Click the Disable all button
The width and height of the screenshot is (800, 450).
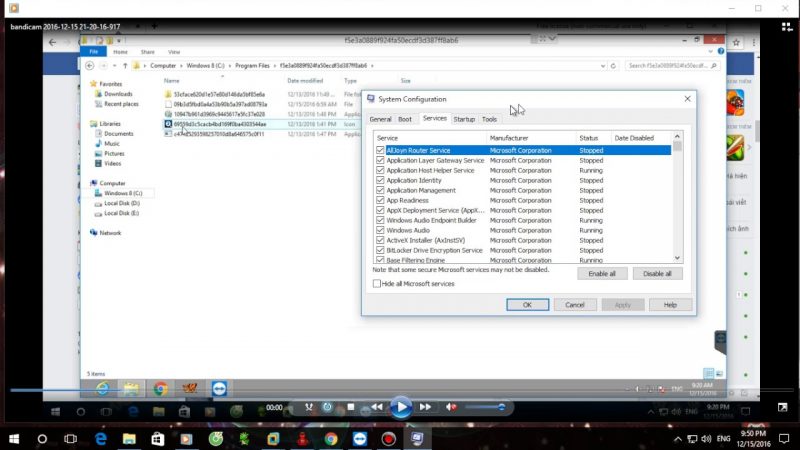[x=657, y=273]
